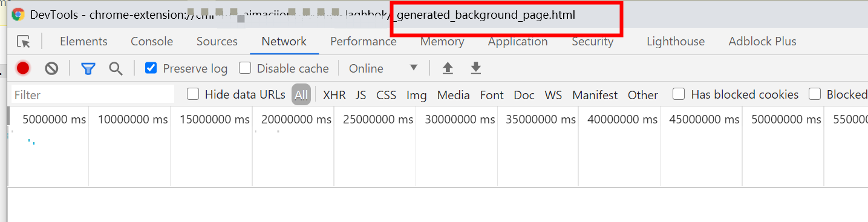Click the 5000000 ms timeline marker
The image size is (868, 222).
pyautogui.click(x=54, y=119)
